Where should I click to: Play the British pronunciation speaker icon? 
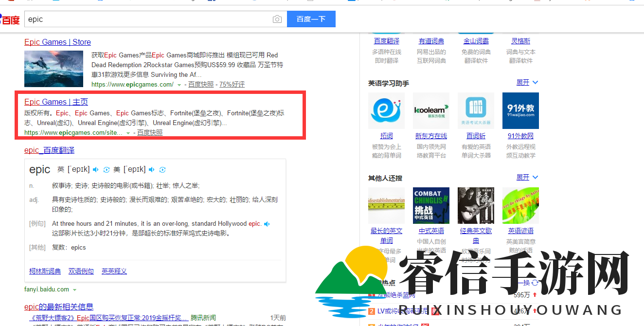[96, 169]
